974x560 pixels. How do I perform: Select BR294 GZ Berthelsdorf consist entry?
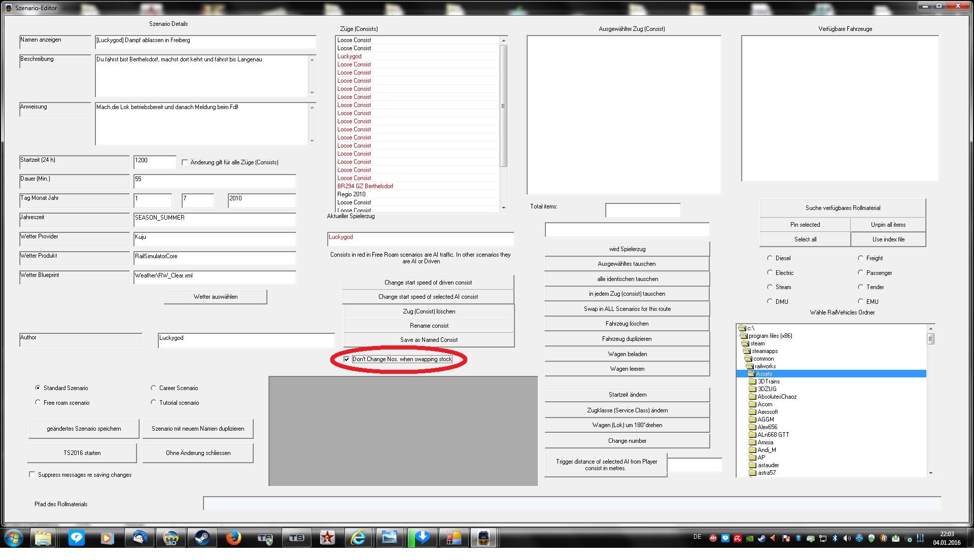pyautogui.click(x=365, y=186)
